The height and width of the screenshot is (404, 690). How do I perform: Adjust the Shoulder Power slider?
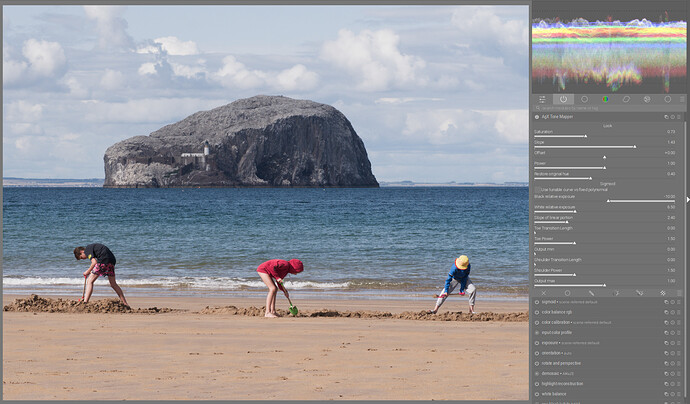(x=605, y=272)
